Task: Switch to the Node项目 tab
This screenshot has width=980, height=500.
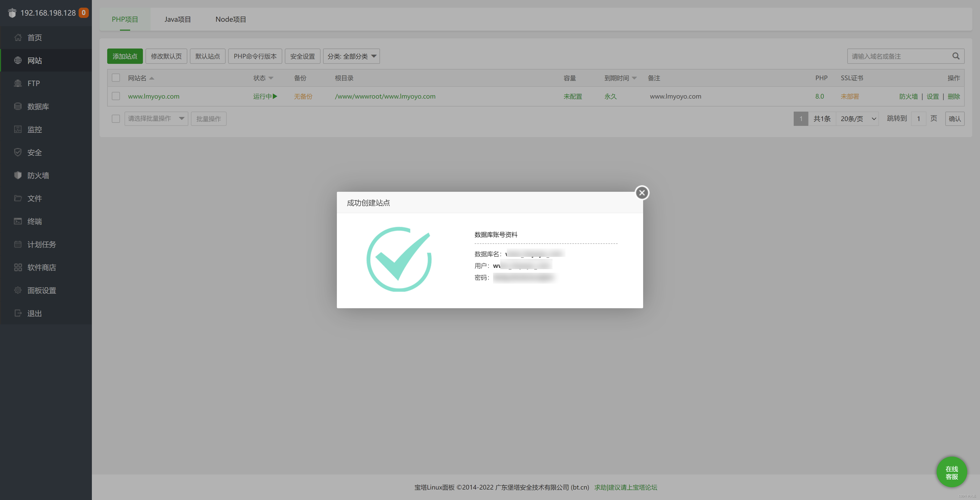Action: (x=230, y=19)
